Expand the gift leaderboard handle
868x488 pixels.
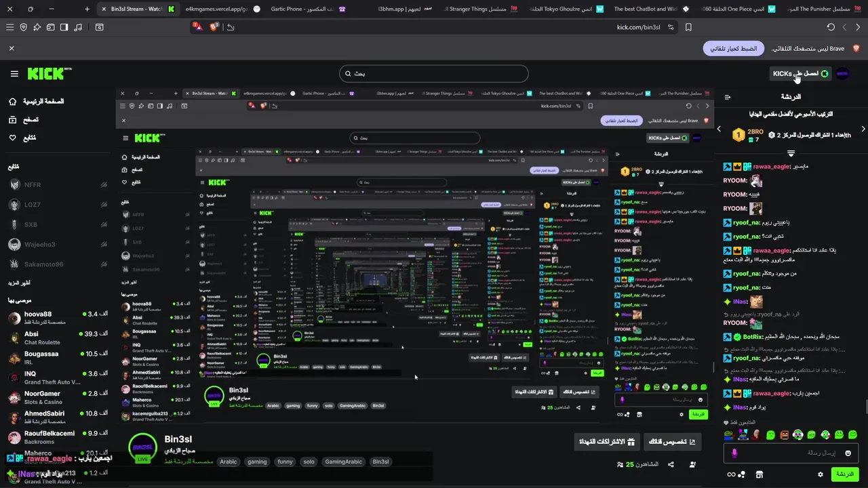791,154
